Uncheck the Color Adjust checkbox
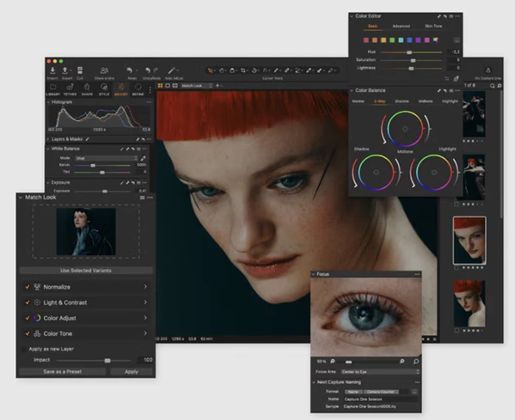 [28, 318]
